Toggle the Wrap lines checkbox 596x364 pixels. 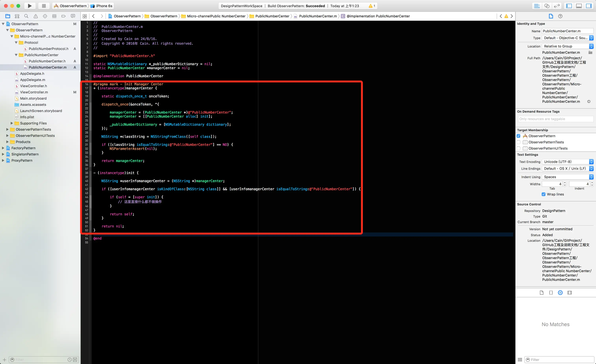pos(544,194)
